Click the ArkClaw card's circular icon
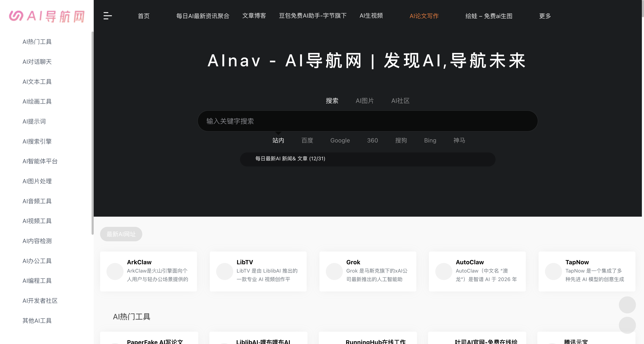644x344 pixels. 115,271
